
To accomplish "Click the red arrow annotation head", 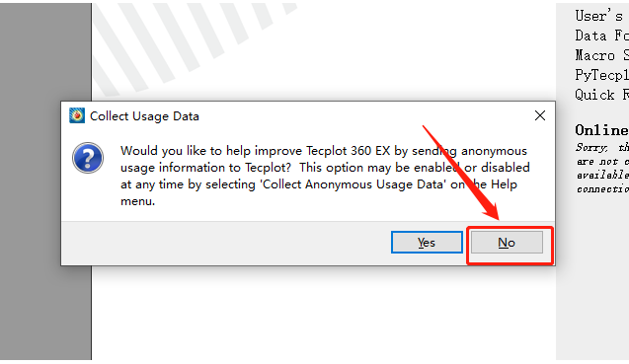I will (x=491, y=209).
